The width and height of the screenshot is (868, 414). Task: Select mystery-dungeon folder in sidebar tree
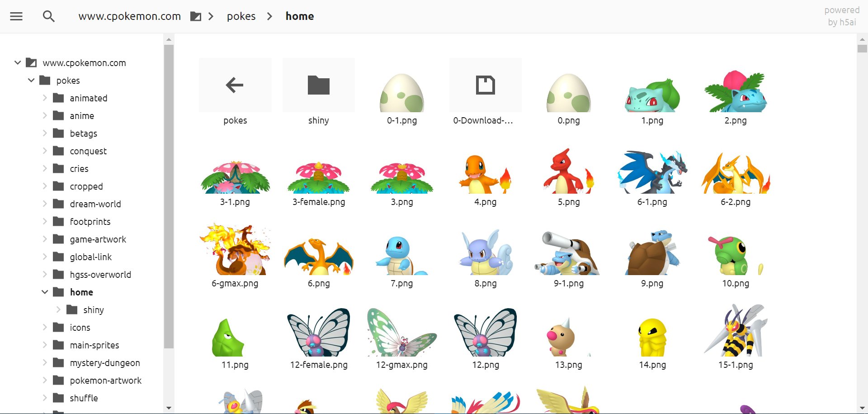(96, 362)
